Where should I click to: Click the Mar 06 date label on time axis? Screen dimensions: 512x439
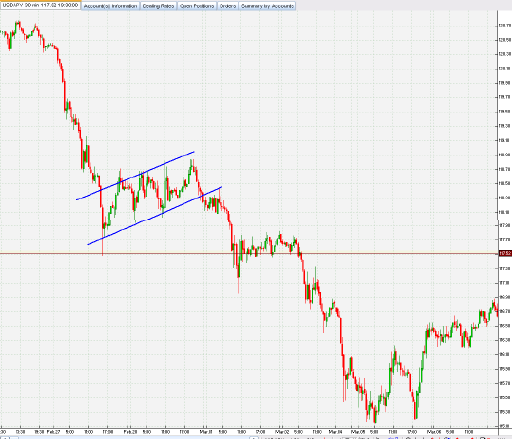[434, 432]
